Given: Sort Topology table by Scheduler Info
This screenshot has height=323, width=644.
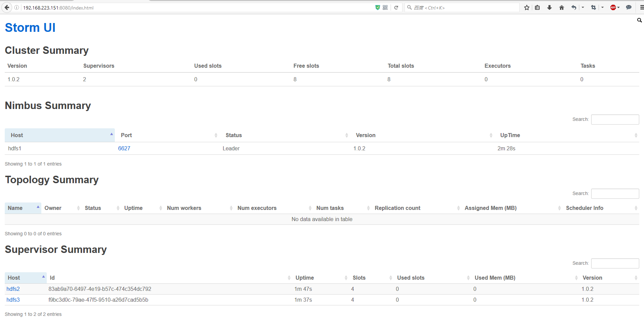Looking at the screenshot, I should [x=601, y=208].
